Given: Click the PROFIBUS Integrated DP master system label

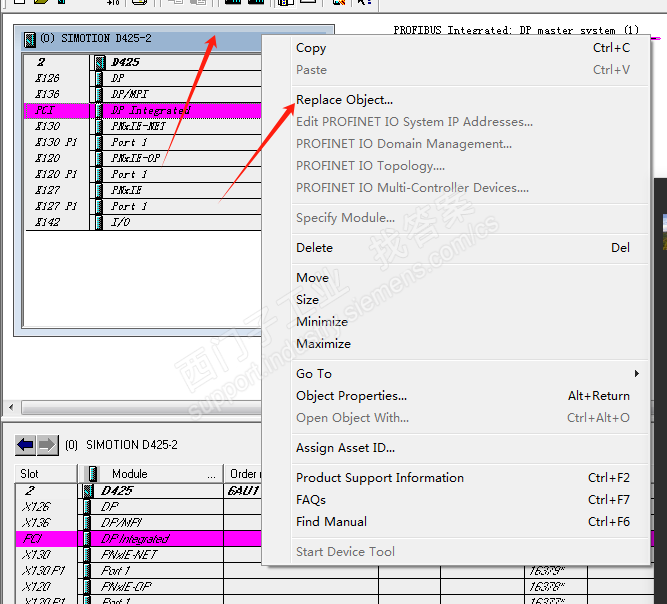Looking at the screenshot, I should click(516, 30).
